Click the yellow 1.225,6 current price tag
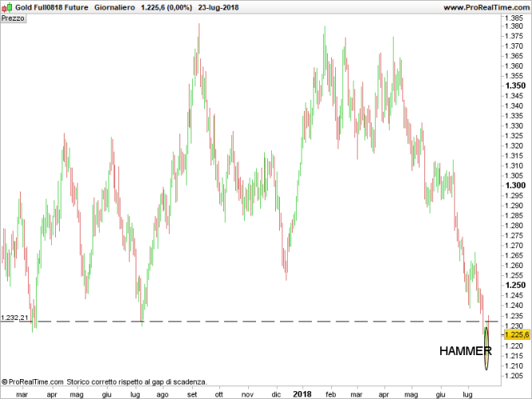Screen dimensions: 532x399 [514, 335]
